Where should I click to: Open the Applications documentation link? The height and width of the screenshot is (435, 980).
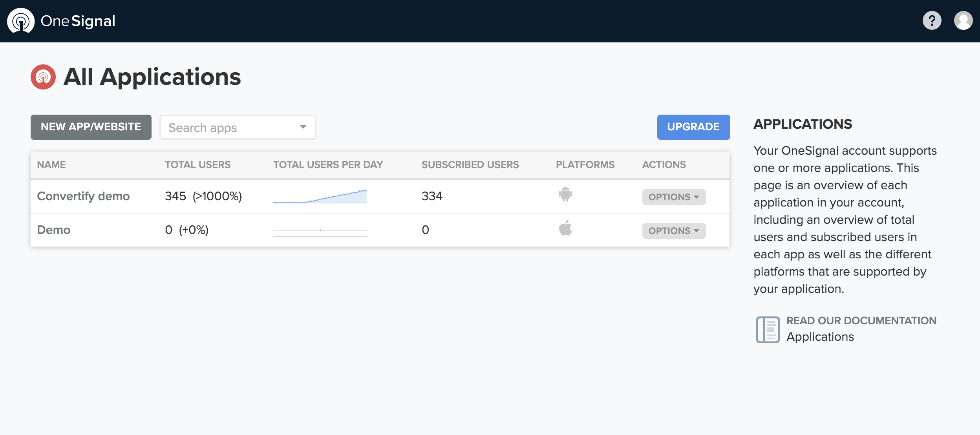pos(820,337)
